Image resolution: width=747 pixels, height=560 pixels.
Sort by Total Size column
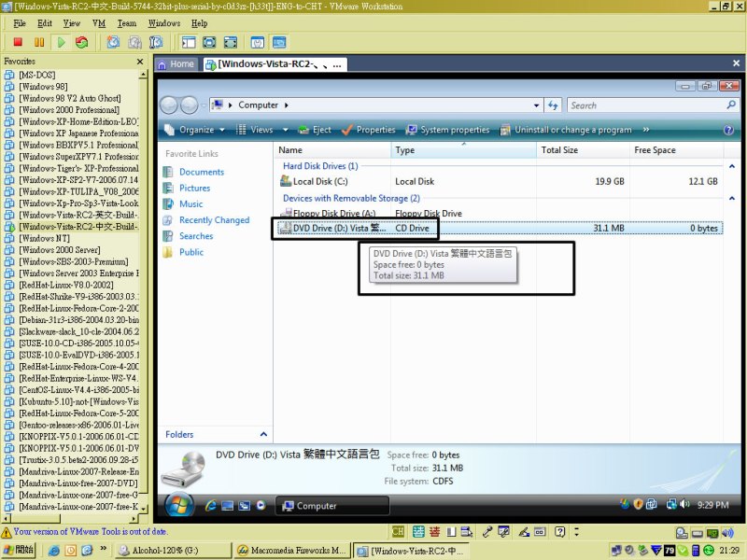583,150
